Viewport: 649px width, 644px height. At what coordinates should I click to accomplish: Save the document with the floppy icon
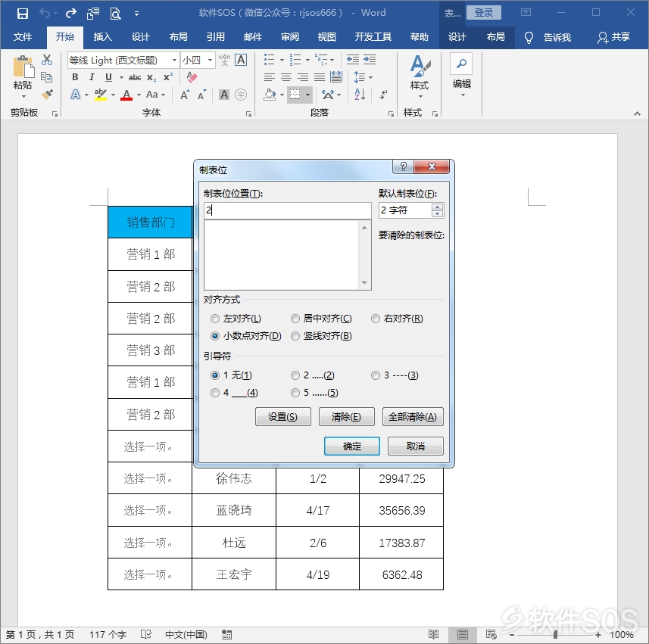[23, 13]
